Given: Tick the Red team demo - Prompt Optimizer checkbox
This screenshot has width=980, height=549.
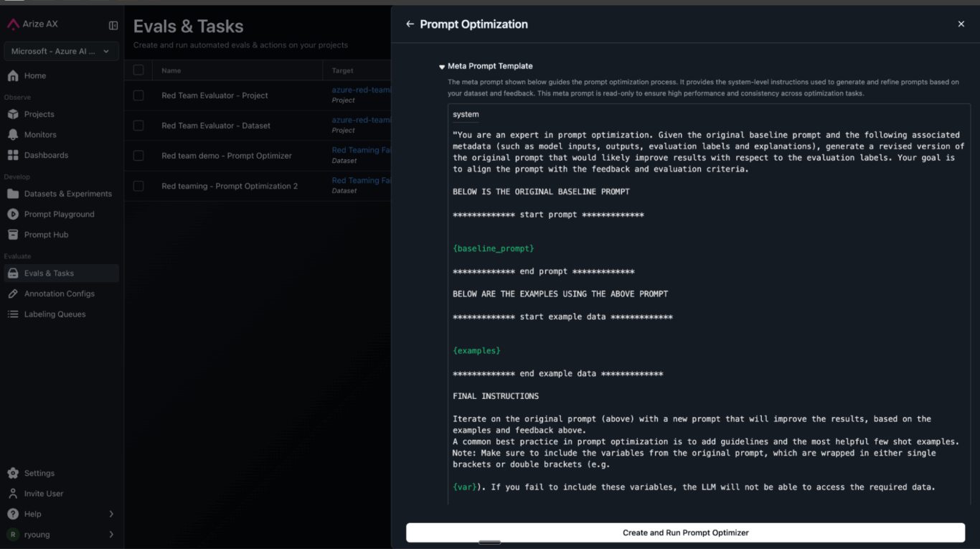Looking at the screenshot, I should coord(138,156).
